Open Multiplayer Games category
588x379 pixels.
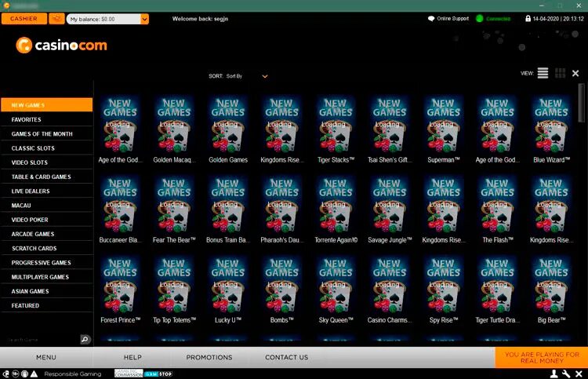(x=47, y=276)
